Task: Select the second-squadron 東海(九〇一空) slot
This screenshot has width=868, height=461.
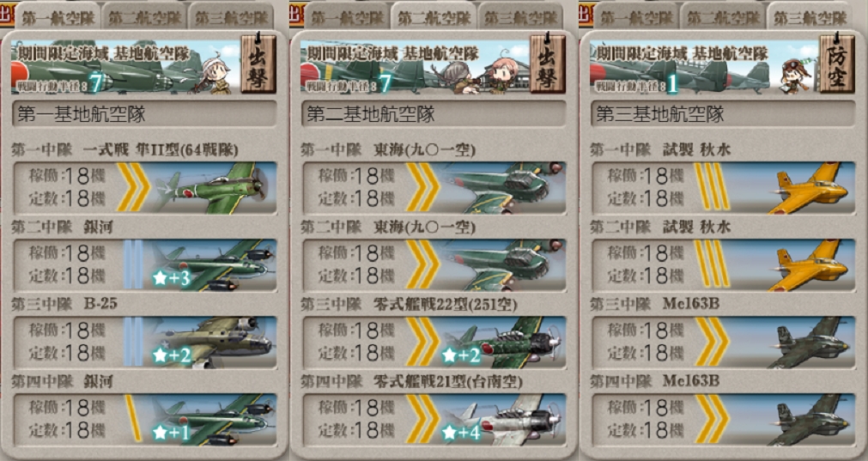Action: pyautogui.click(x=434, y=264)
